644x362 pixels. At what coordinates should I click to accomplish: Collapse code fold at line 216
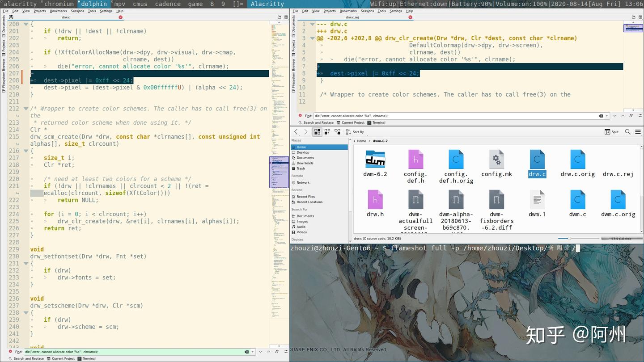pos(26,151)
